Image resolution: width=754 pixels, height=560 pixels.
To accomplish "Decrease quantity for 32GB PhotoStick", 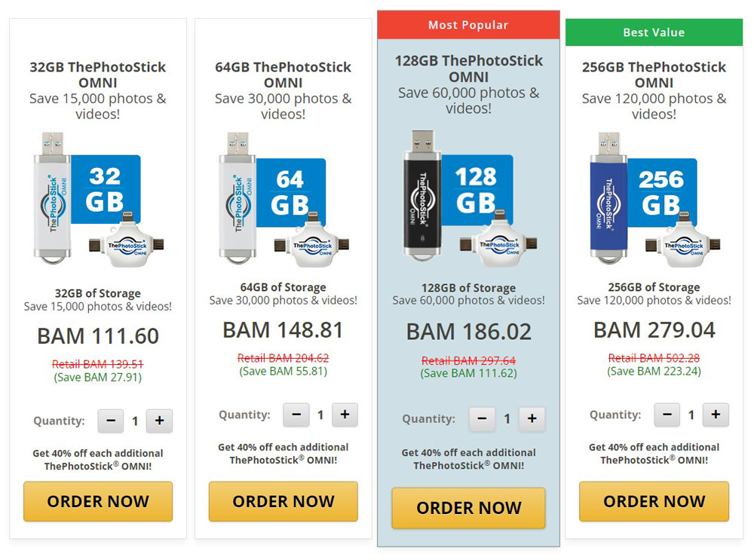I will click(x=111, y=421).
